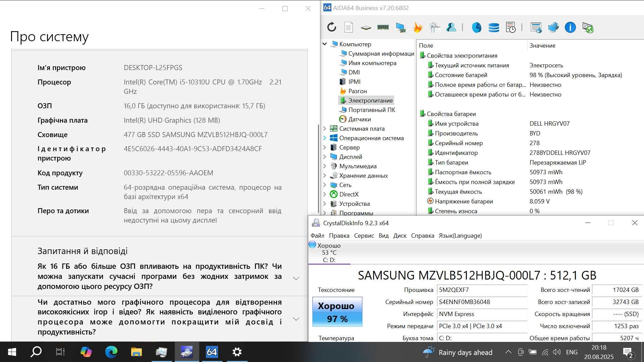Show hidden tray icons chevron
The image size is (644, 362).
click(x=508, y=352)
